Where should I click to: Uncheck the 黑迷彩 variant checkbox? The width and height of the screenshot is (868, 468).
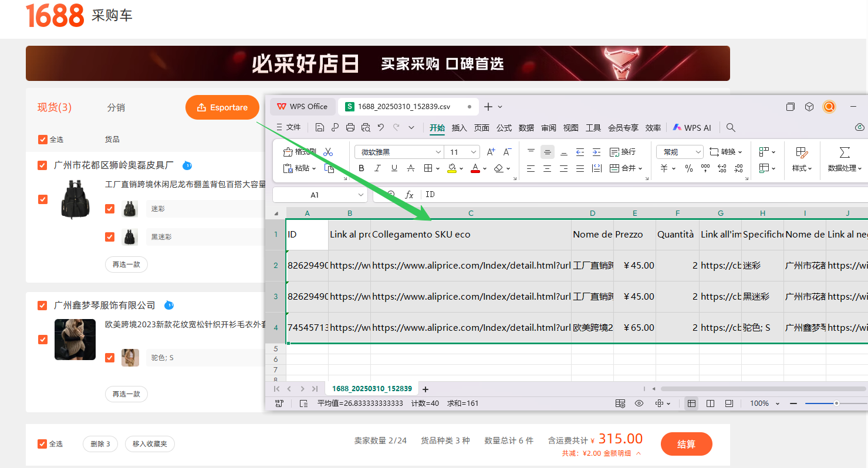[x=110, y=237]
